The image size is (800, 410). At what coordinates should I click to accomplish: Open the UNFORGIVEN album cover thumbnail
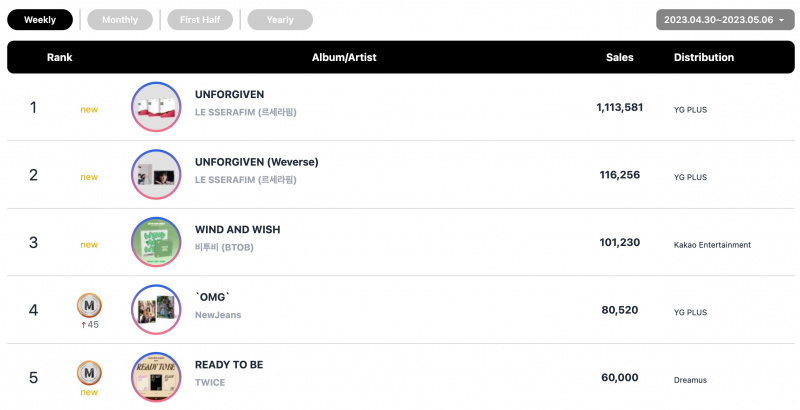point(156,107)
